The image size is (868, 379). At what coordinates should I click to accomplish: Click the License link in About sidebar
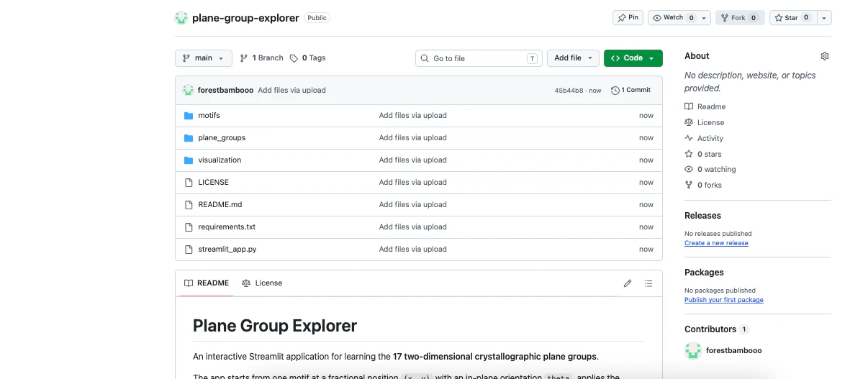[710, 122]
